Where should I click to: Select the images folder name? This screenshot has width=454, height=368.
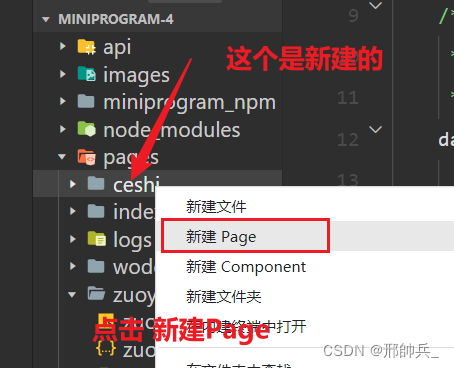pos(136,75)
